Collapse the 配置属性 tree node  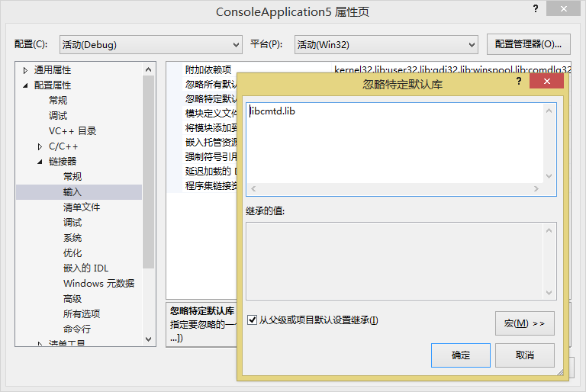[25, 85]
